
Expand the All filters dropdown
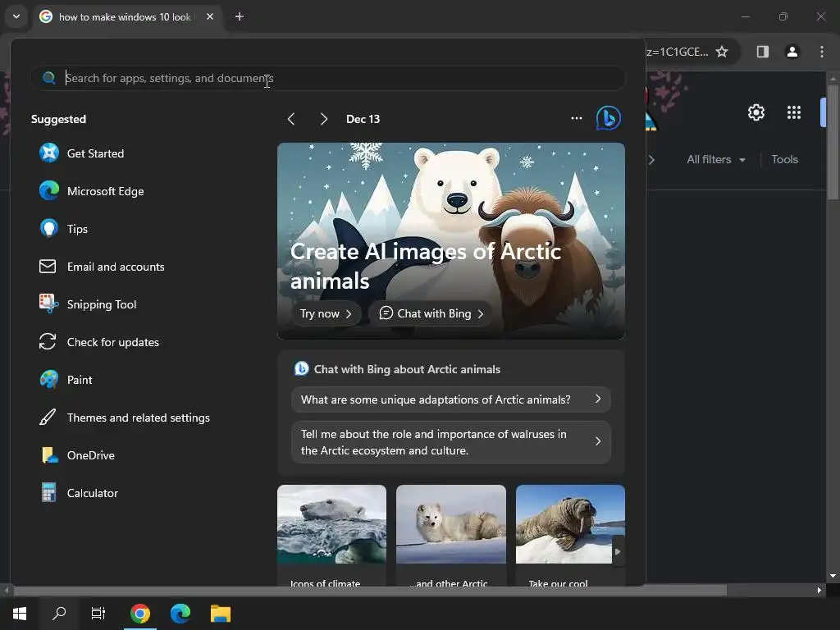click(715, 160)
